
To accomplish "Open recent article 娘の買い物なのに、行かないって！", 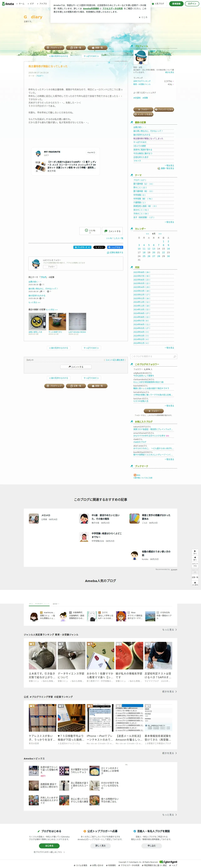I will [x=148, y=131].
